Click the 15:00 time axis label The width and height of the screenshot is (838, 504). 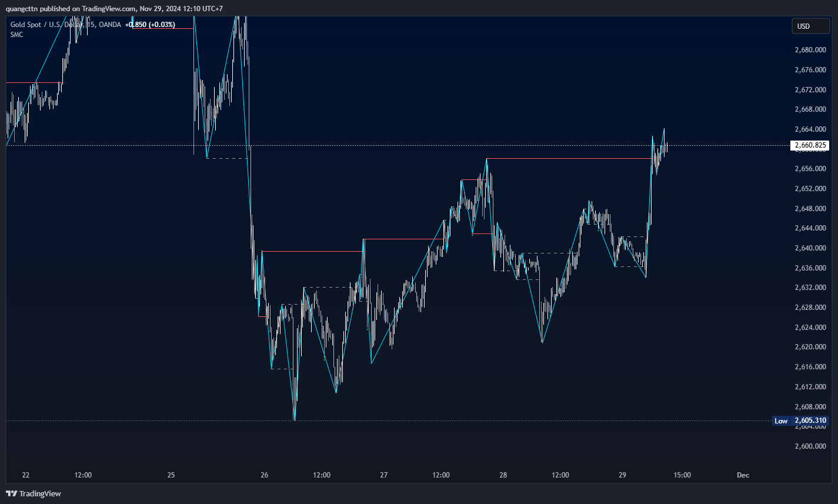(x=682, y=475)
